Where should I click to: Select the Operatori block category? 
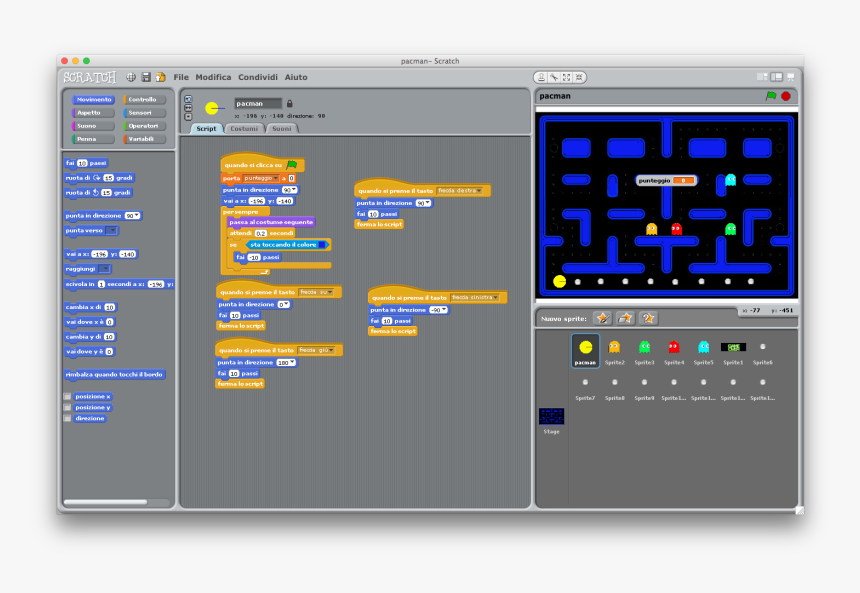144,126
